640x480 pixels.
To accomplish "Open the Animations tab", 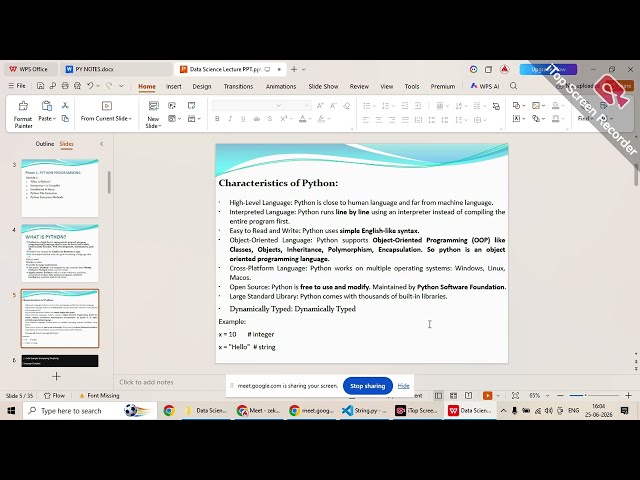I will point(281,87).
